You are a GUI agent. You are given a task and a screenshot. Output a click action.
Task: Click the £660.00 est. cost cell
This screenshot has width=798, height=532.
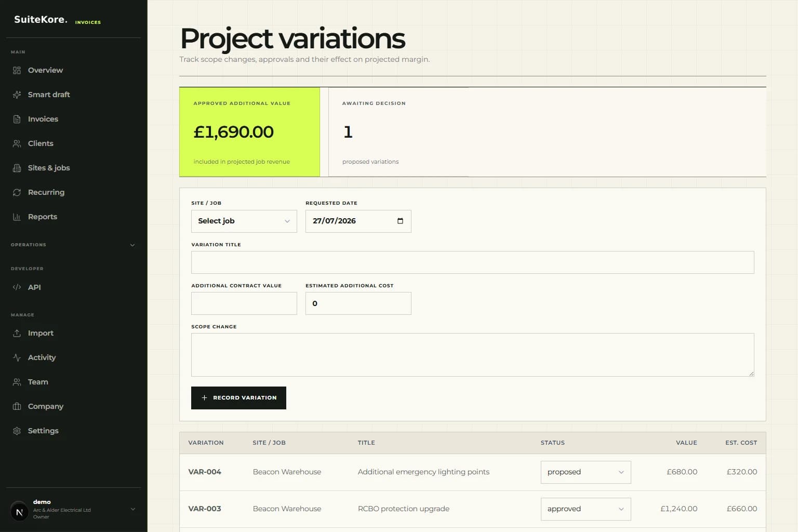(741, 509)
